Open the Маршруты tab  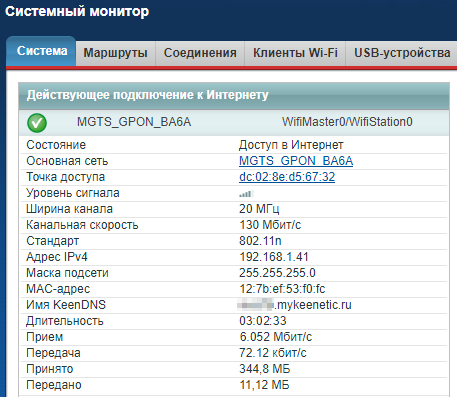pyautogui.click(x=115, y=53)
